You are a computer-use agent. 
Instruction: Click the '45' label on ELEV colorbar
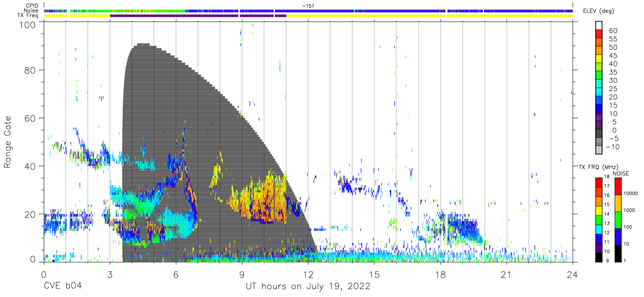tap(613, 56)
